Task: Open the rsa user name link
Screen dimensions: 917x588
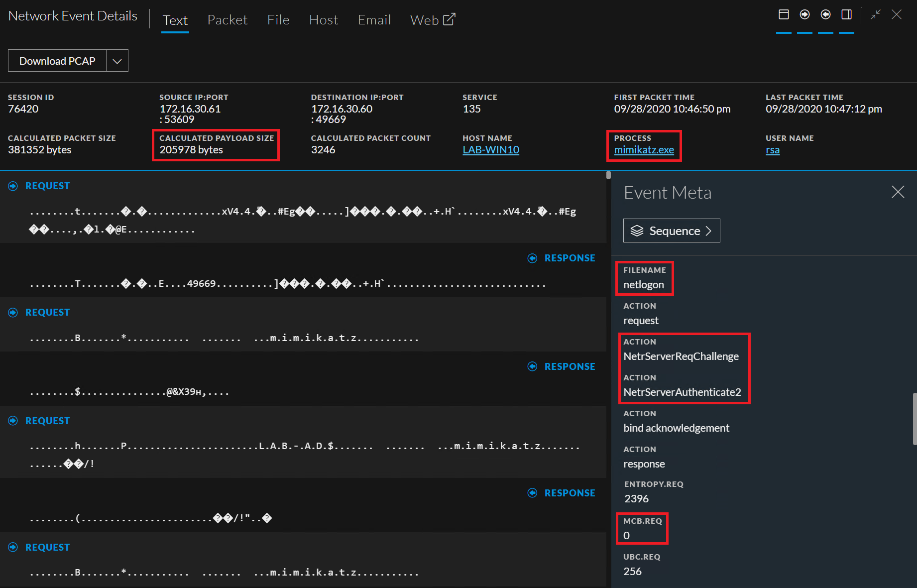Action: pyautogui.click(x=773, y=149)
